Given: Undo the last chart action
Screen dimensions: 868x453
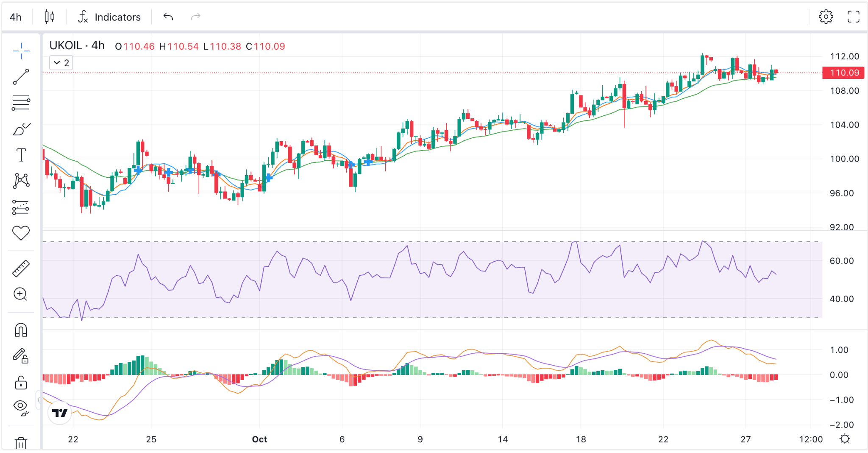Looking at the screenshot, I should click(168, 17).
